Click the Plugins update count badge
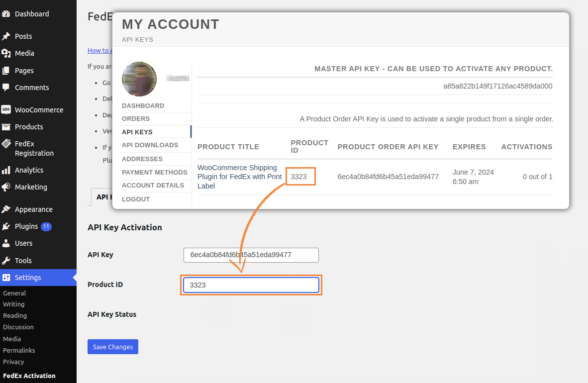The image size is (588, 383). (46, 227)
